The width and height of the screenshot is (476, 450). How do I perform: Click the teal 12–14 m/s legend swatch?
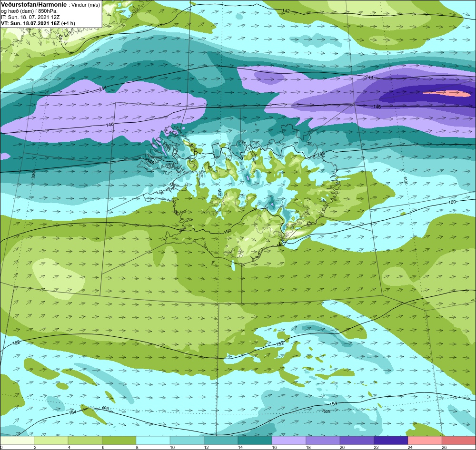(221, 440)
